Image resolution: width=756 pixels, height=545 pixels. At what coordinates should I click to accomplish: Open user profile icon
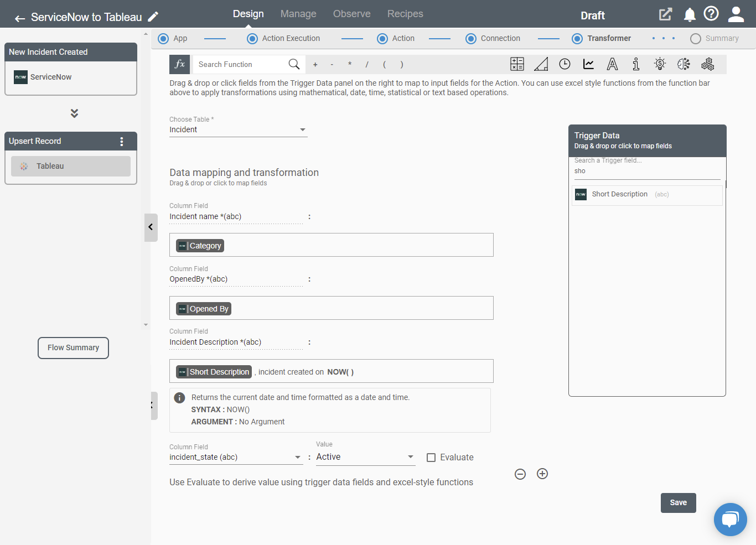pos(736,14)
